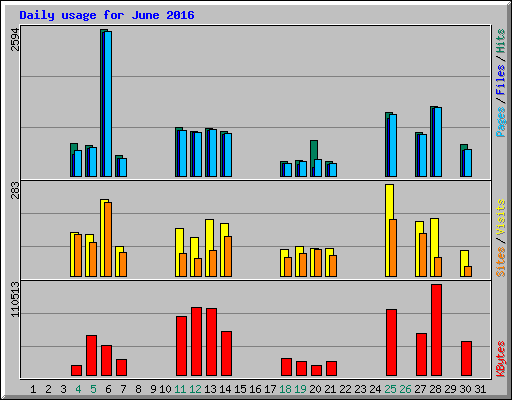Click green day 12 axis label
The height and width of the screenshot is (400, 512).
pyautogui.click(x=195, y=389)
